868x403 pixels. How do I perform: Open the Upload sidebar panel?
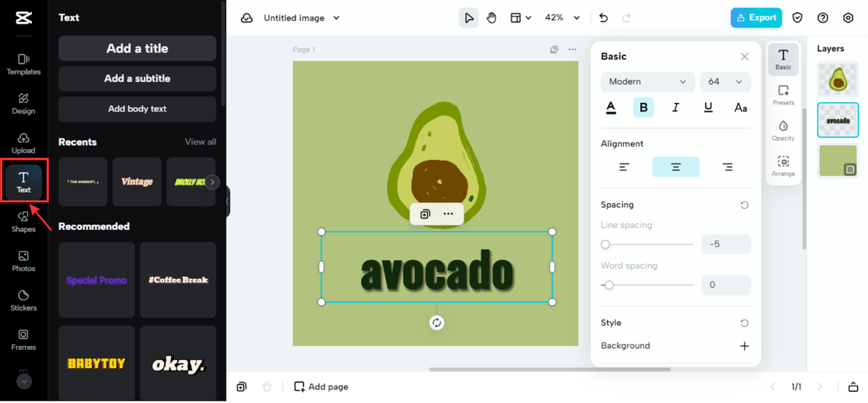click(x=24, y=143)
